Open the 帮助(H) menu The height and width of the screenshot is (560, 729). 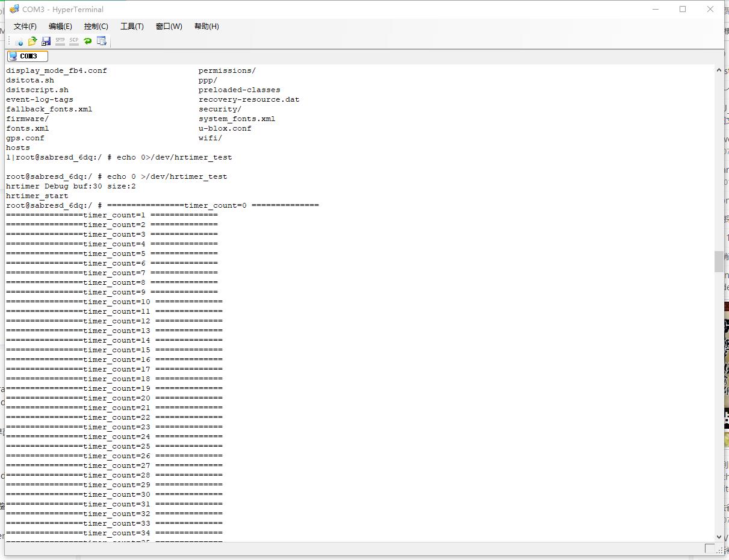pyautogui.click(x=206, y=26)
